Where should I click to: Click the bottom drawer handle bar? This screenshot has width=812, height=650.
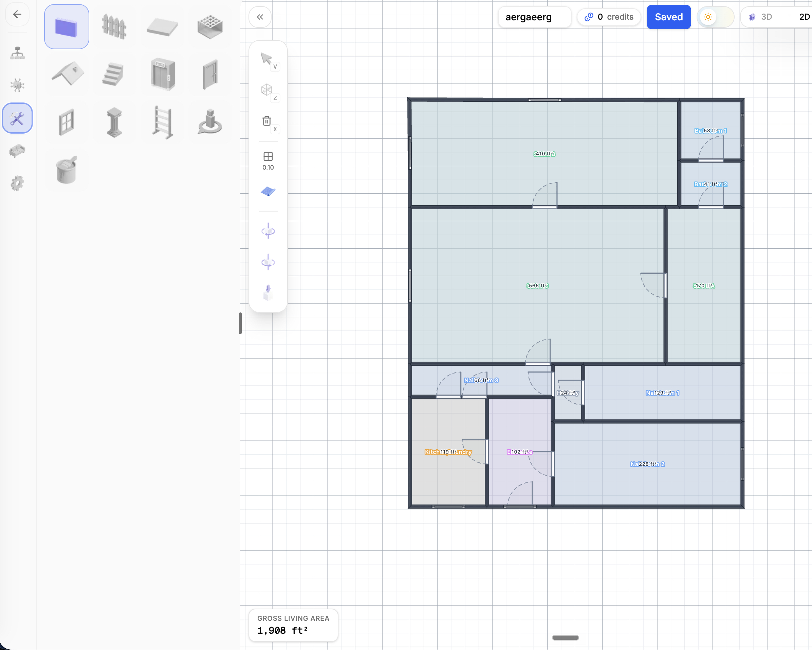click(x=565, y=637)
